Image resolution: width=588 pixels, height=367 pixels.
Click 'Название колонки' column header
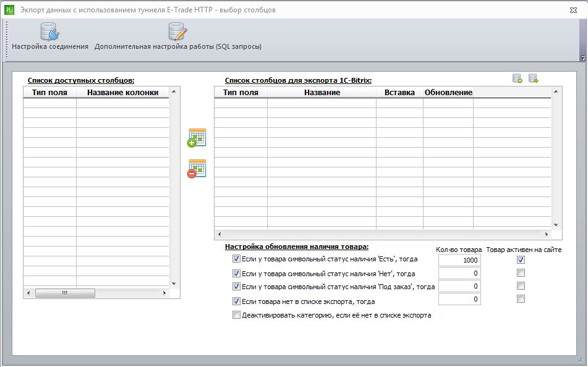(122, 93)
